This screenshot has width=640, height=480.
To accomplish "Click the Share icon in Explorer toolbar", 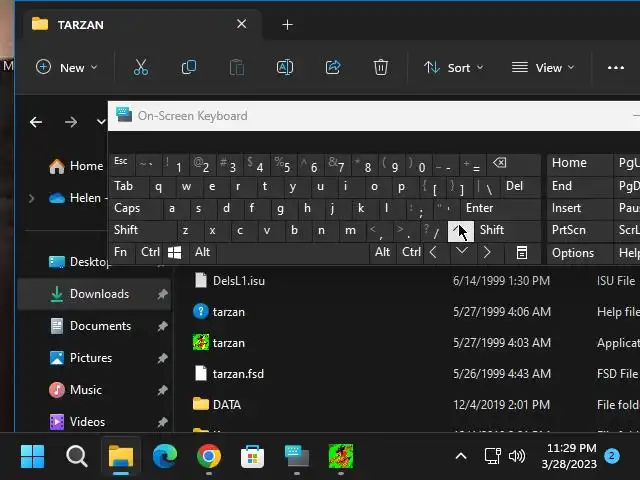I will point(333,67).
